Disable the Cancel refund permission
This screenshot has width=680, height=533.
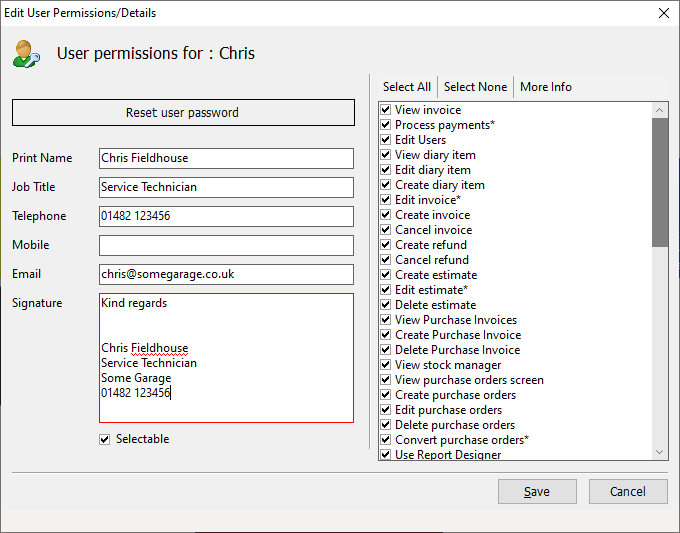coord(386,260)
